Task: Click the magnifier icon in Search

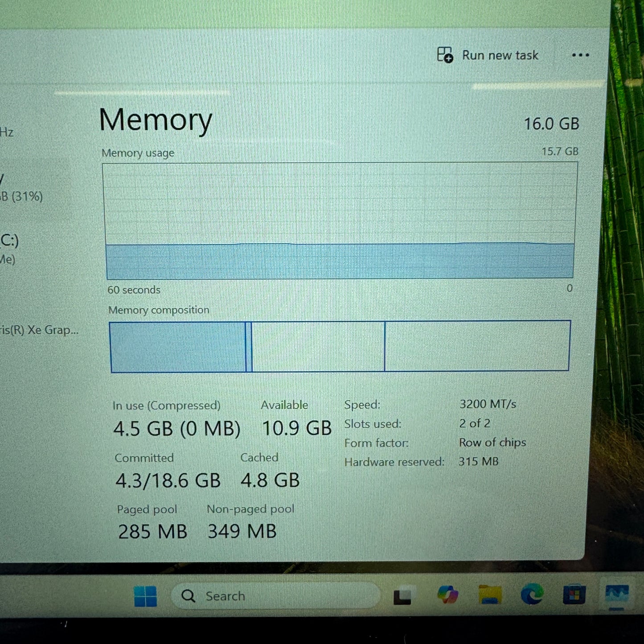Action: [x=188, y=596]
